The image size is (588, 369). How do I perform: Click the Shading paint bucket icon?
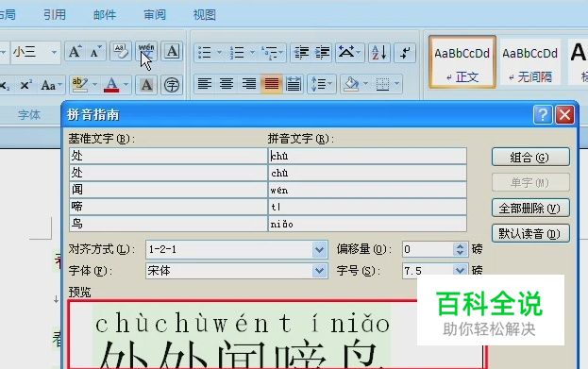(351, 84)
